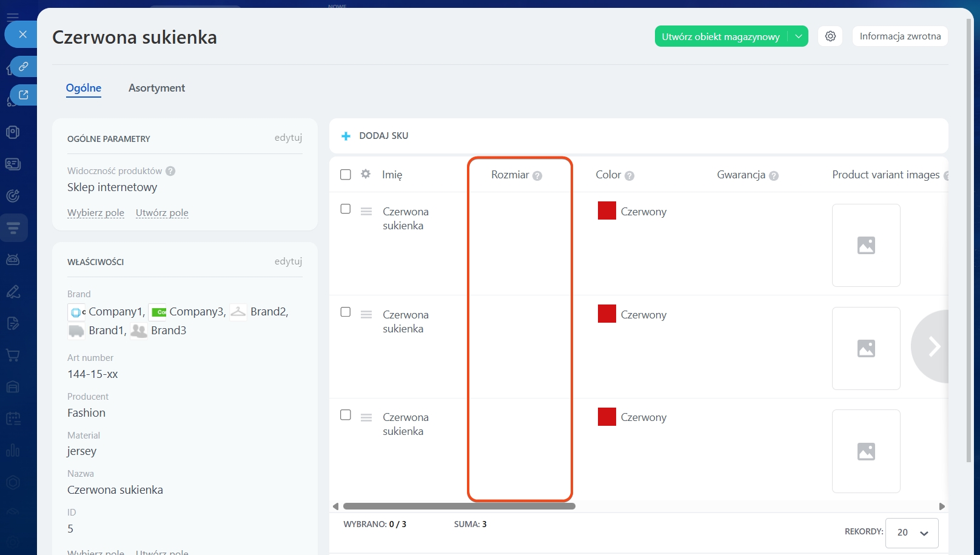Viewport: 980px width, 555px height.
Task: Click the second row product image placeholder
Action: 866,348
